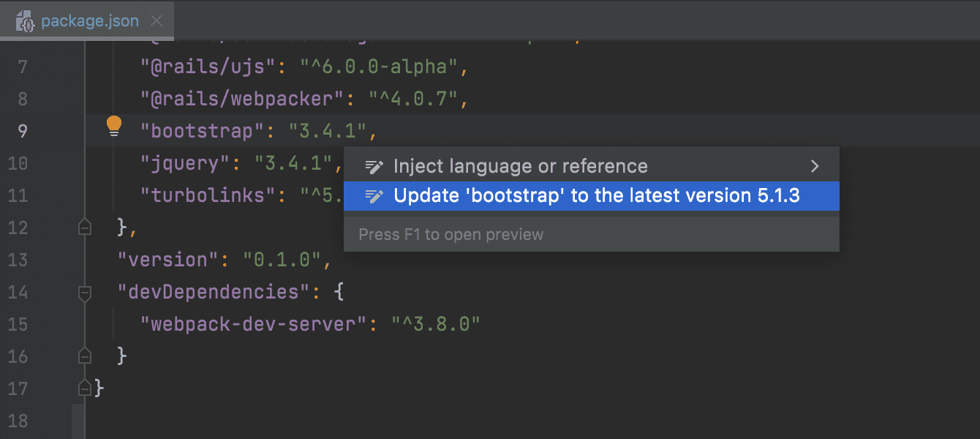The height and width of the screenshot is (439, 980).
Task: Choose Inject language or reference
Action: tap(592, 166)
